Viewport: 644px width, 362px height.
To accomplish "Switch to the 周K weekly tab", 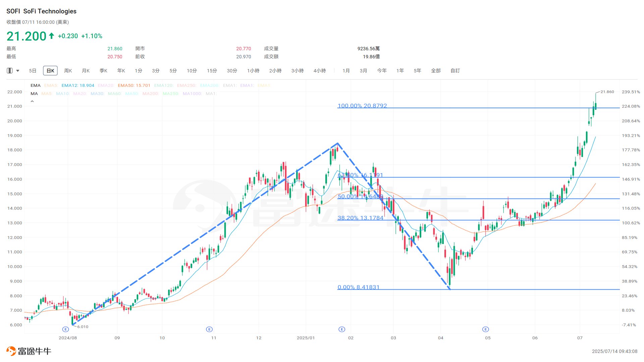I will coord(68,70).
